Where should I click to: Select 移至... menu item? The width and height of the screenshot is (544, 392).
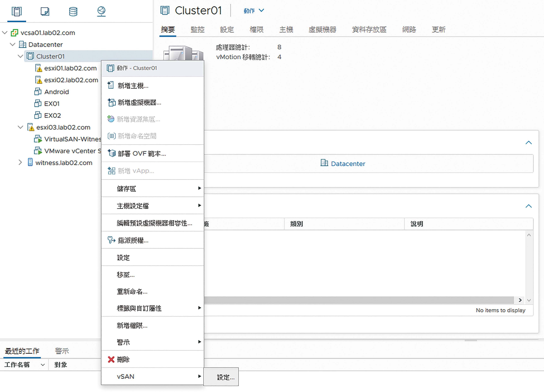pos(153,274)
